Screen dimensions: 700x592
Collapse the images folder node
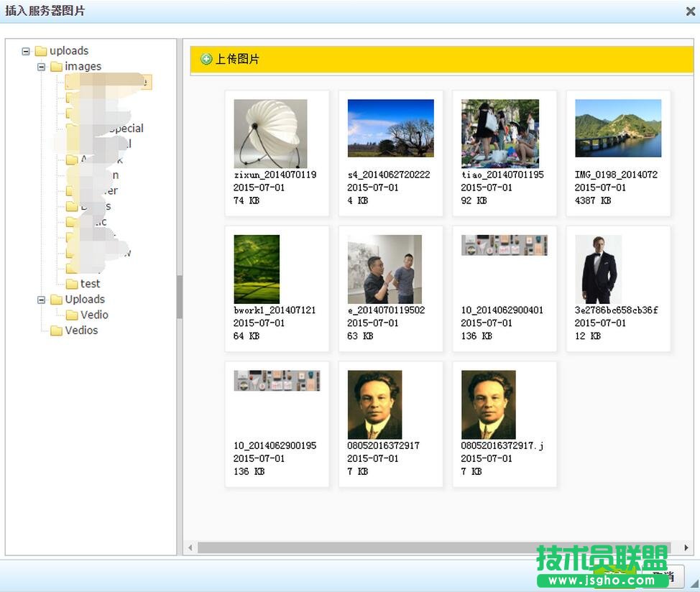42,67
